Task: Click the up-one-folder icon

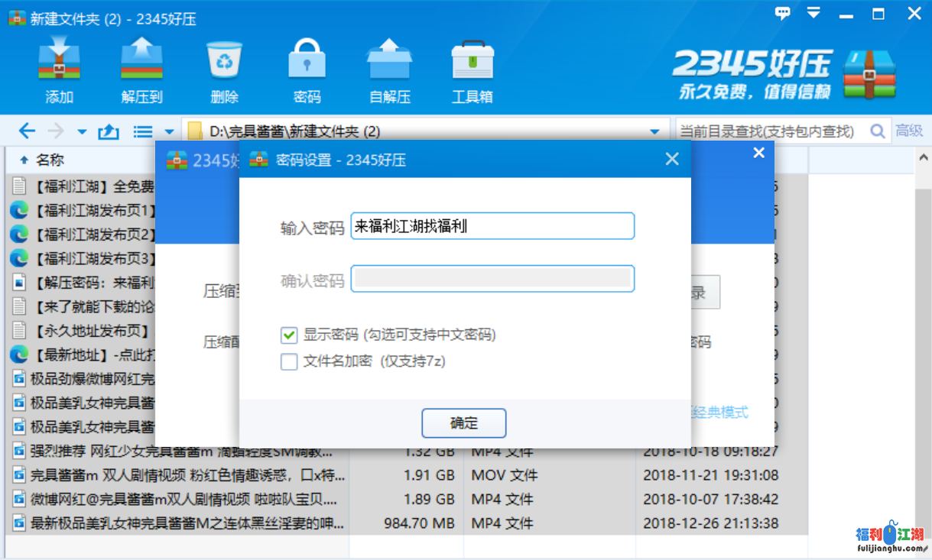Action: coord(109,131)
